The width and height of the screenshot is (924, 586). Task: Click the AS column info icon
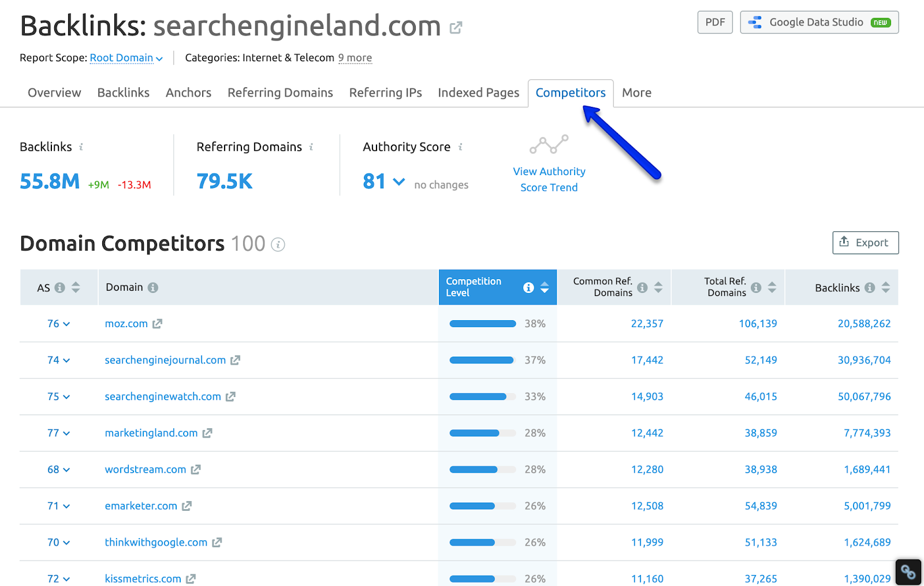(59, 288)
